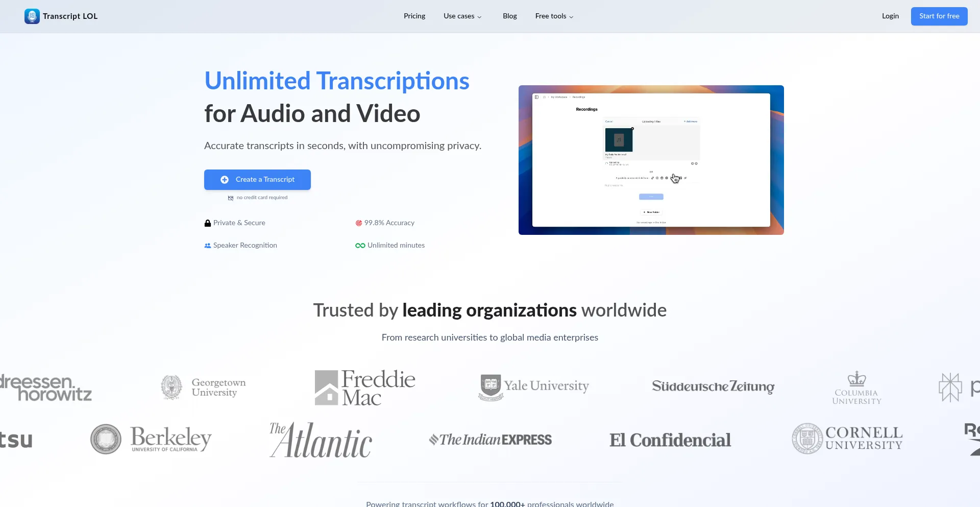Click the plus icon in Create a Transcript
This screenshot has width=980, height=507.
coord(225,180)
